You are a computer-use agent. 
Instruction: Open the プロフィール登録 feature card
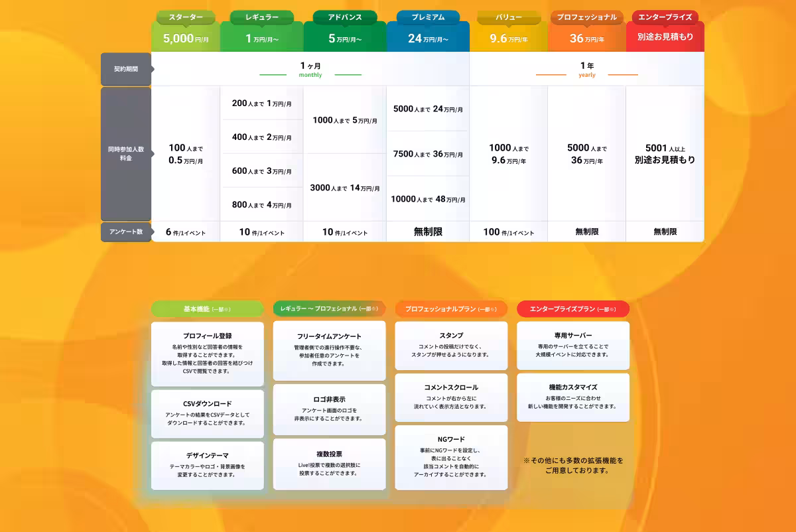point(207,354)
